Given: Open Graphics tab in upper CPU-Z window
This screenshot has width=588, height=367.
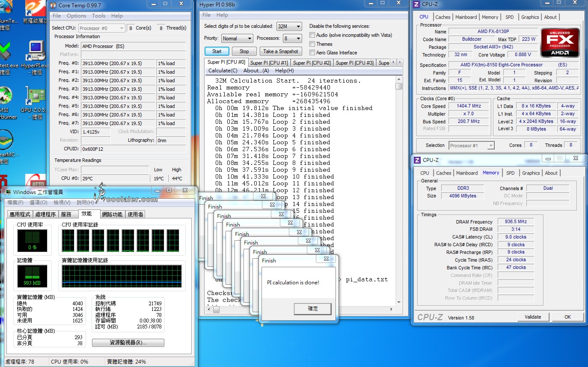Looking at the screenshot, I should [530, 17].
